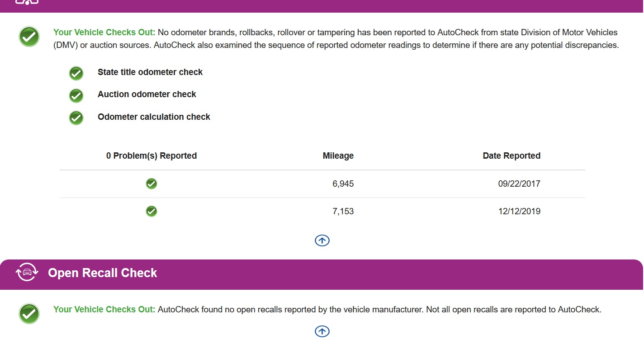Click the 0 Problem(s) Reported column header
The height and width of the screenshot is (344, 644).
pos(152,156)
